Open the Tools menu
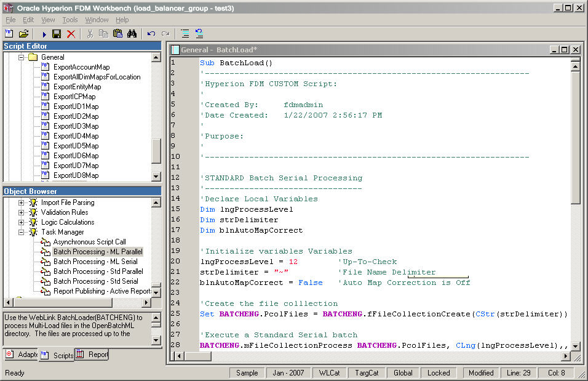 [x=70, y=20]
